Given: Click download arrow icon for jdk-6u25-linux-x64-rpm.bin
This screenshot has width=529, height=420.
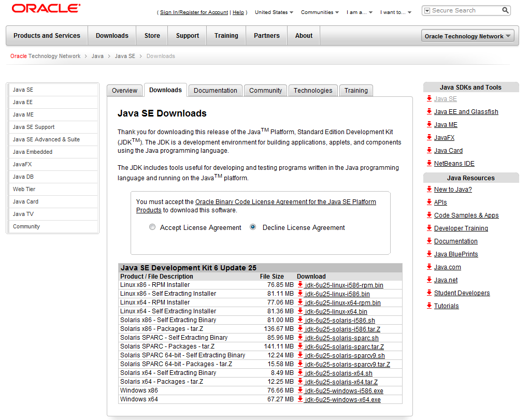Looking at the screenshot, I should tap(300, 302).
